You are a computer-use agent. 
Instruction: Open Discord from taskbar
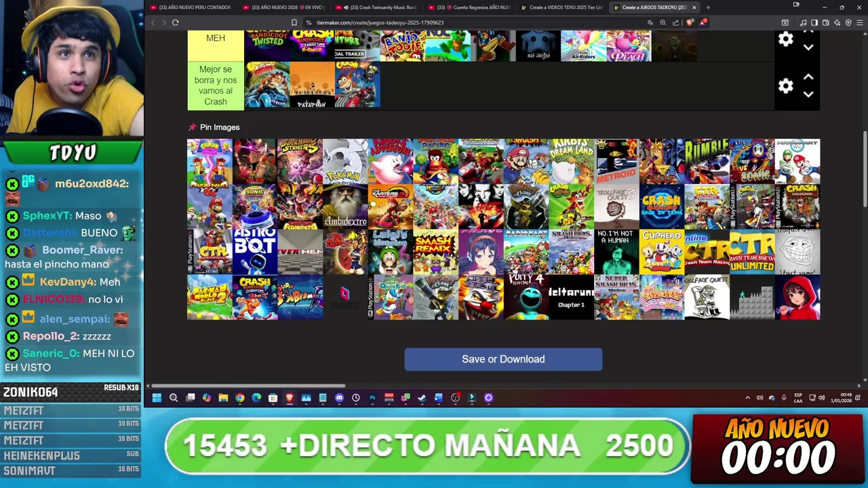[339, 398]
